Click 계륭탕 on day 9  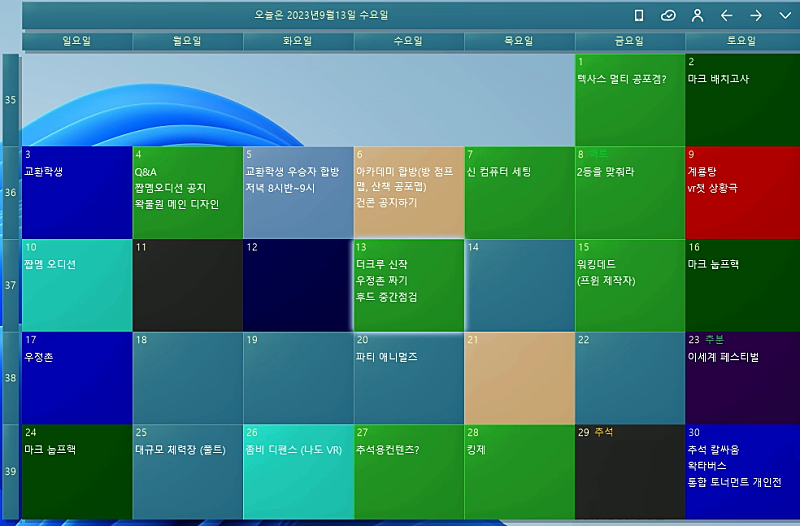click(x=702, y=172)
